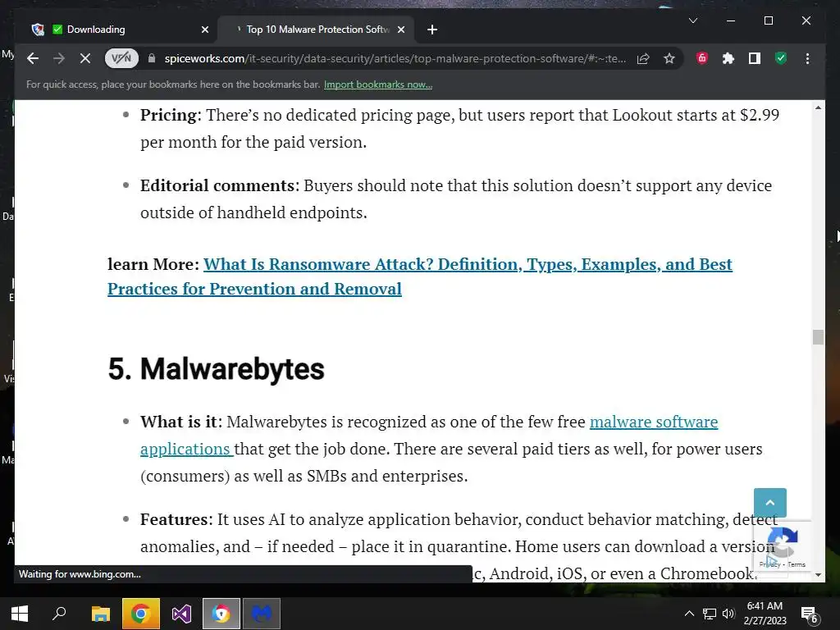840x630 pixels.
Task: Click the scroll-to-top arrow button
Action: point(769,503)
